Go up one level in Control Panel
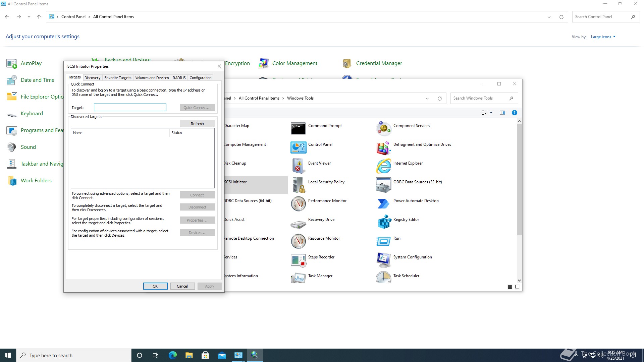Image resolution: width=644 pixels, height=362 pixels. click(x=39, y=17)
